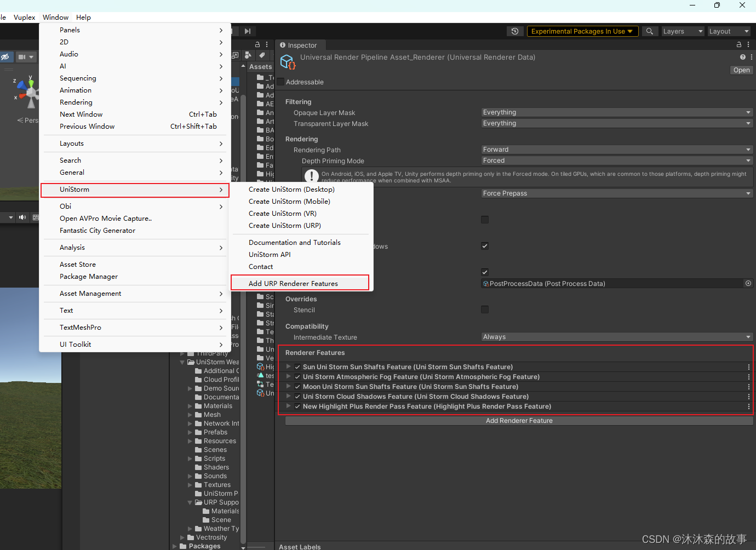
Task: Expand Sun Uni Storm Sun Shafts Feature
Action: (x=288, y=367)
